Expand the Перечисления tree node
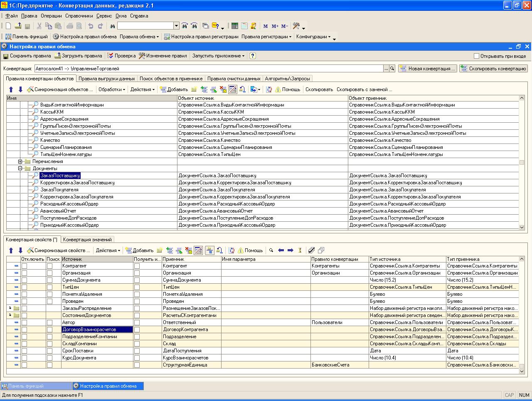Screen dimensions: 532x401 [x=20, y=161]
